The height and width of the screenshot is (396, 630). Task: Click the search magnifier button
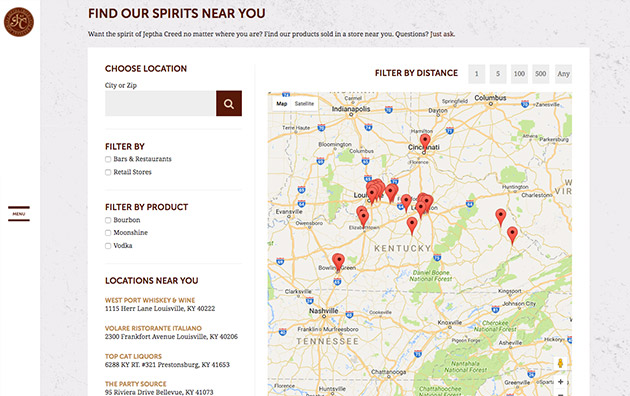tap(229, 104)
